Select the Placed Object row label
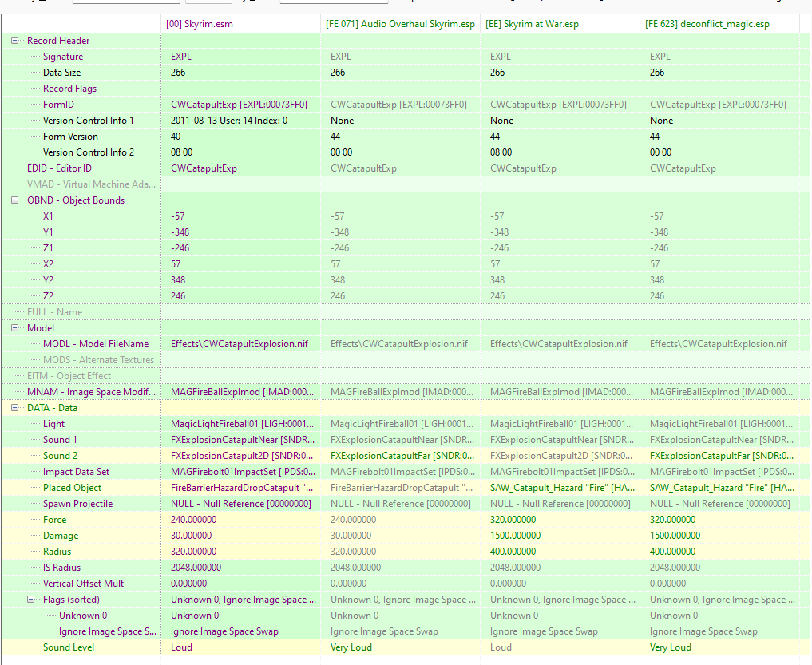The width and height of the screenshot is (812, 665). pyautogui.click(x=72, y=488)
